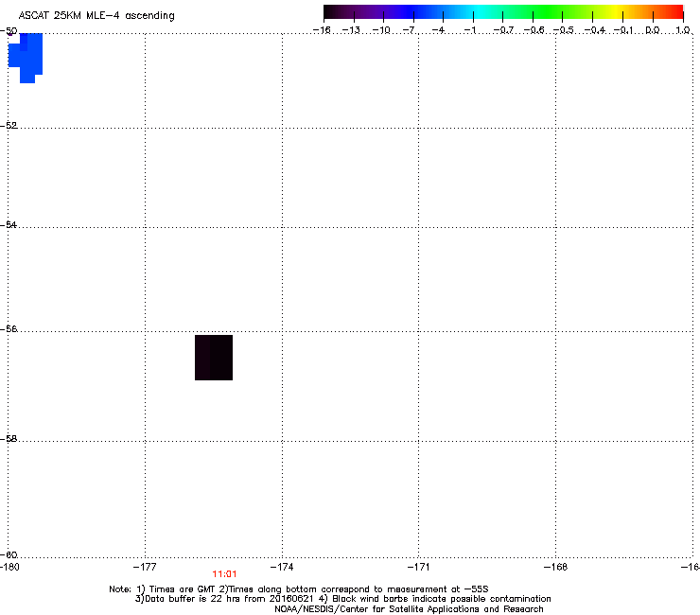Click the '-4' color scale label
The image size is (700, 615).
(x=439, y=30)
